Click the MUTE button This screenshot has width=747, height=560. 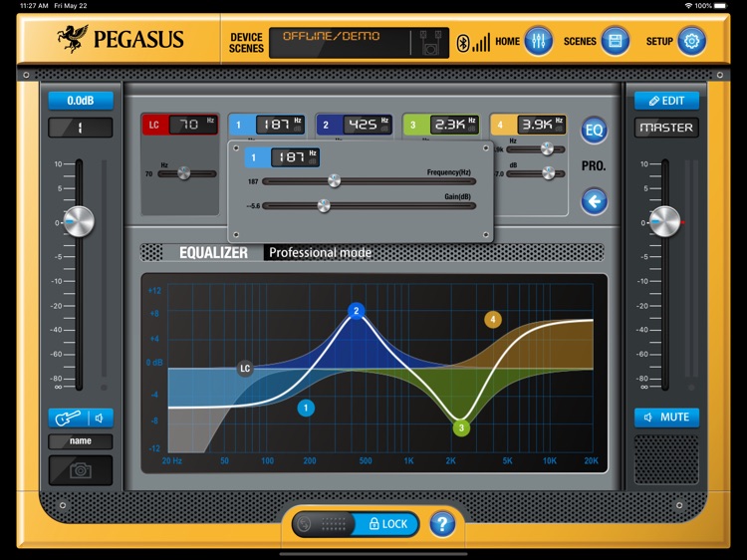point(666,418)
